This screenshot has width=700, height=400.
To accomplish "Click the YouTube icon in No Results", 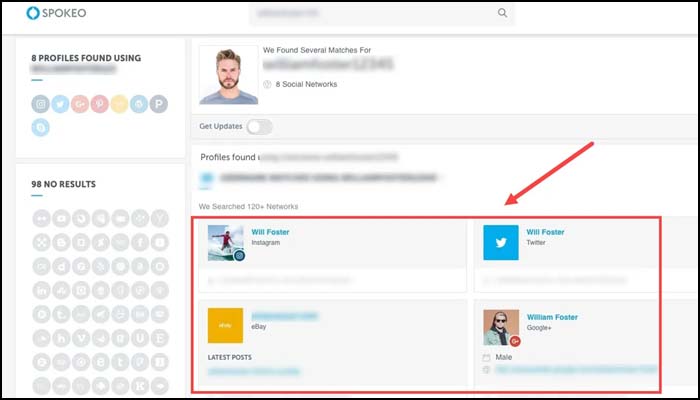I will click(61, 218).
